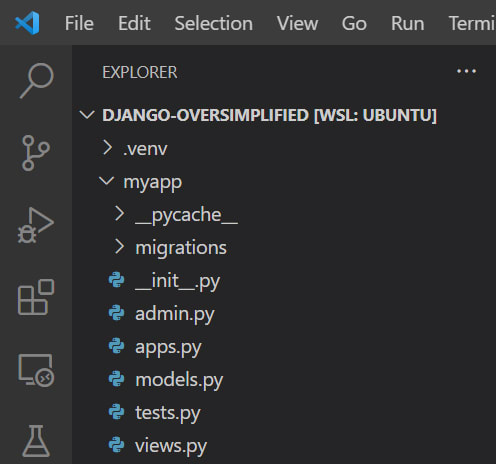Click Python icon beside views.py

[116, 445]
